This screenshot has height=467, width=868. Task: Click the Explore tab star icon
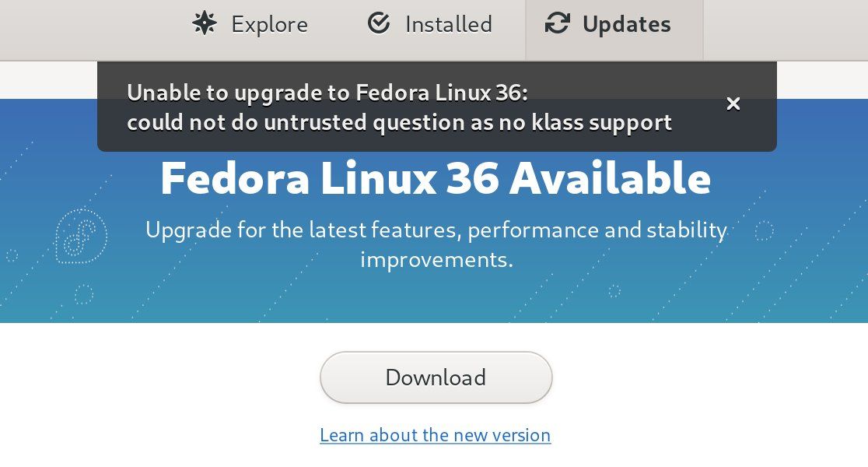click(x=205, y=24)
